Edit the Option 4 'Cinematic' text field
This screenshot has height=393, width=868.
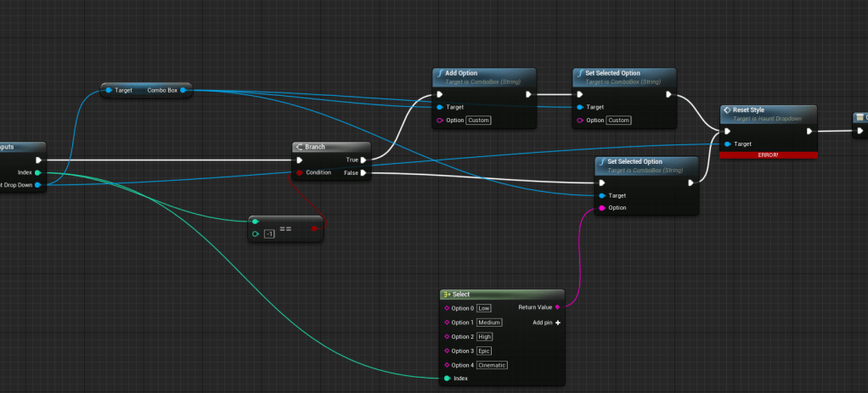492,365
